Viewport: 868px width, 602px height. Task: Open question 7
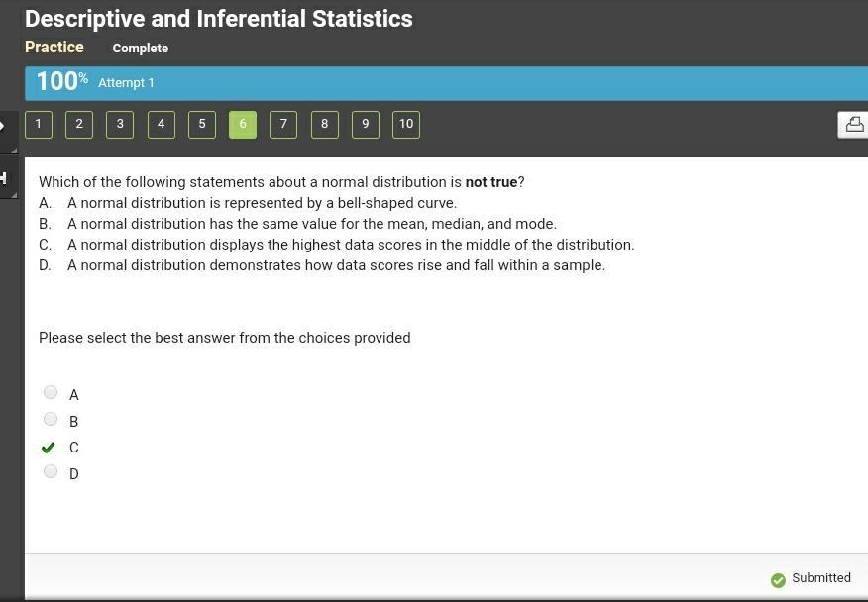click(283, 125)
